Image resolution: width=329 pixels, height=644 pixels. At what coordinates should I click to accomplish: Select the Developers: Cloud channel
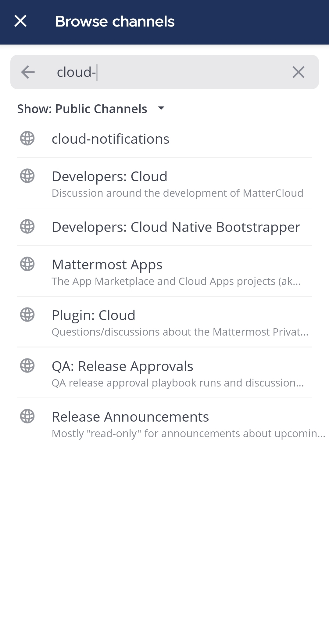[110, 177]
